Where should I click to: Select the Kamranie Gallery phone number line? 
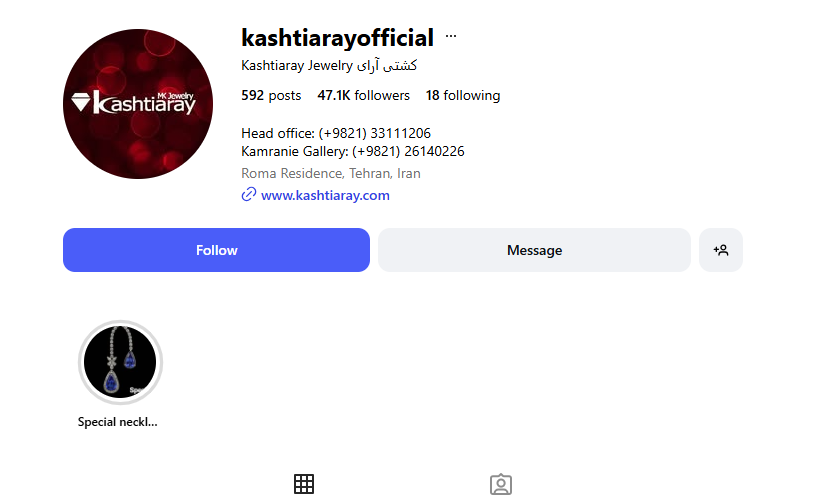pyautogui.click(x=353, y=152)
